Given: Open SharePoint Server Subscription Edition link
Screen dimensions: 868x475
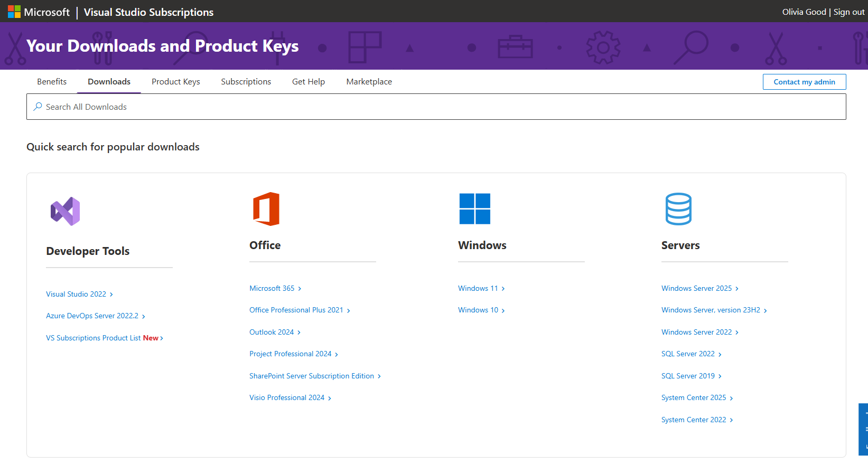Looking at the screenshot, I should (315, 376).
